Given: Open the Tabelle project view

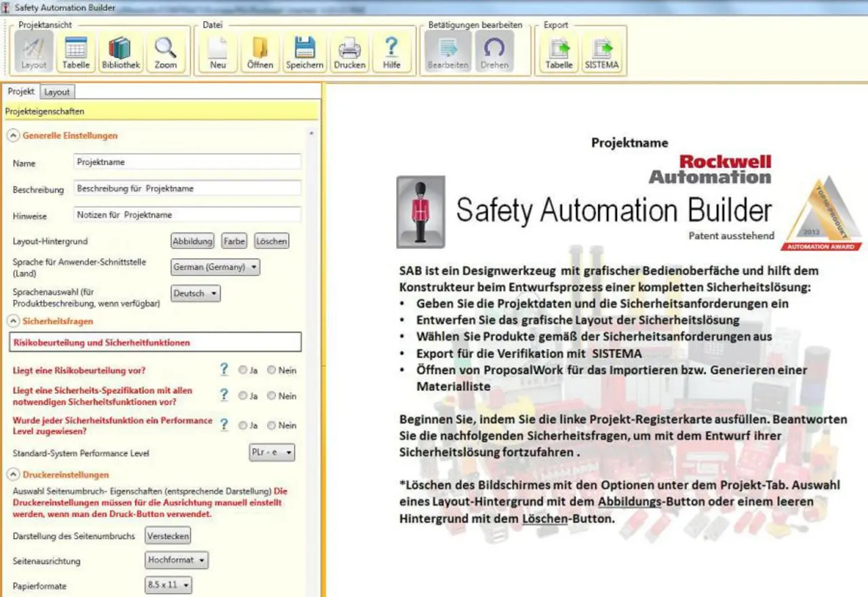Looking at the screenshot, I should (76, 52).
